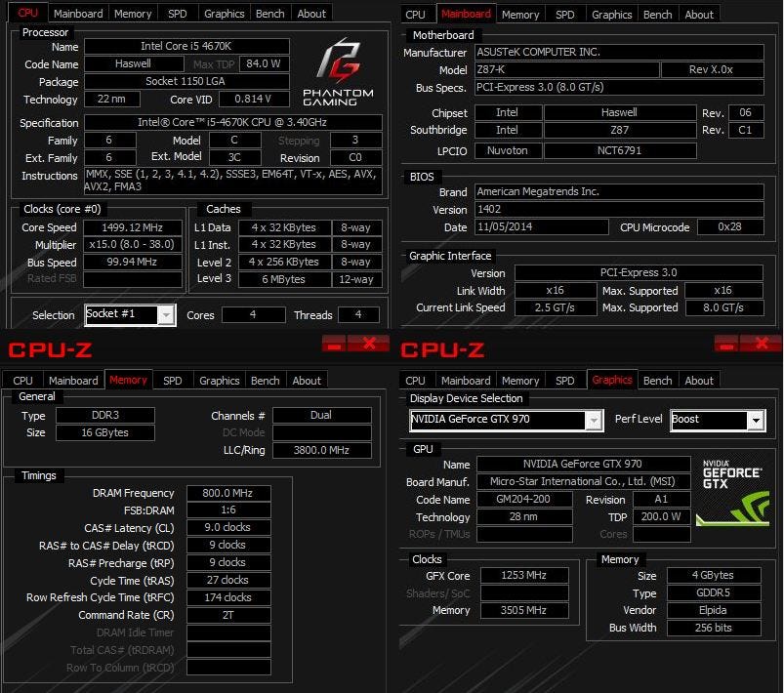784x693 pixels.
Task: Switch to CPU tab in the Motherboard window
Action: 415,15
